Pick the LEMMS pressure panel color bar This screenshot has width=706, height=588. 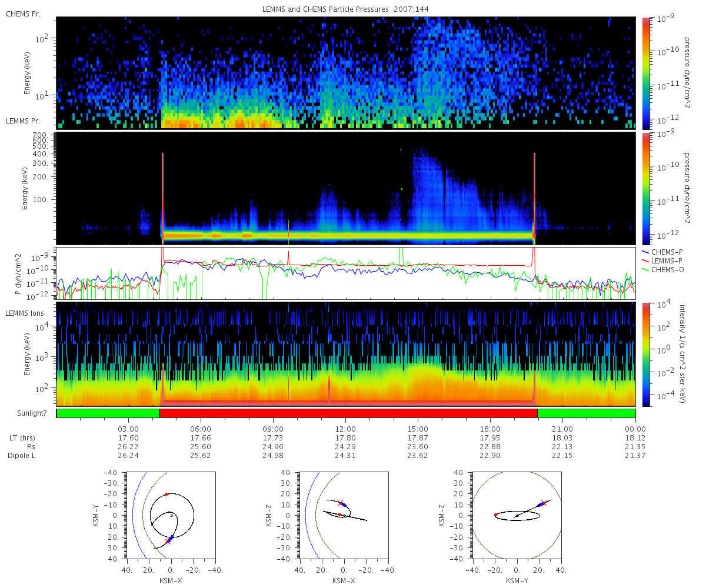645,188
